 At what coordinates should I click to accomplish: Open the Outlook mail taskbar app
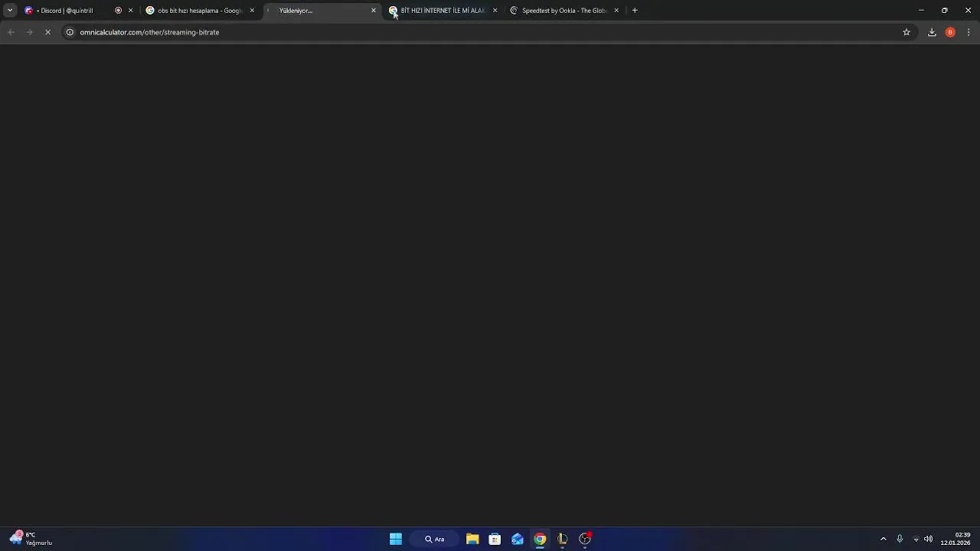[518, 539]
